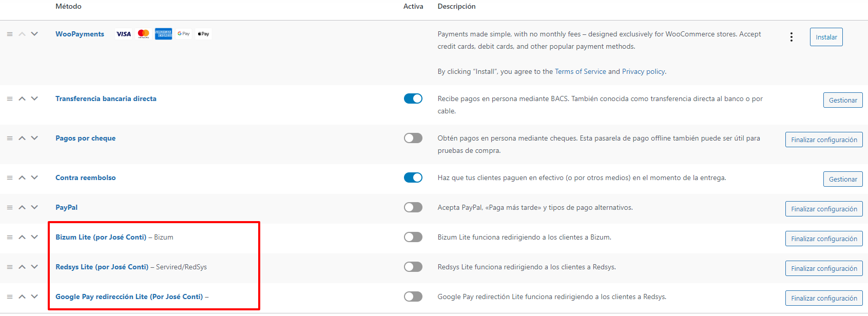868x316 pixels.
Task: Click the Descripción column header
Action: coord(456,6)
